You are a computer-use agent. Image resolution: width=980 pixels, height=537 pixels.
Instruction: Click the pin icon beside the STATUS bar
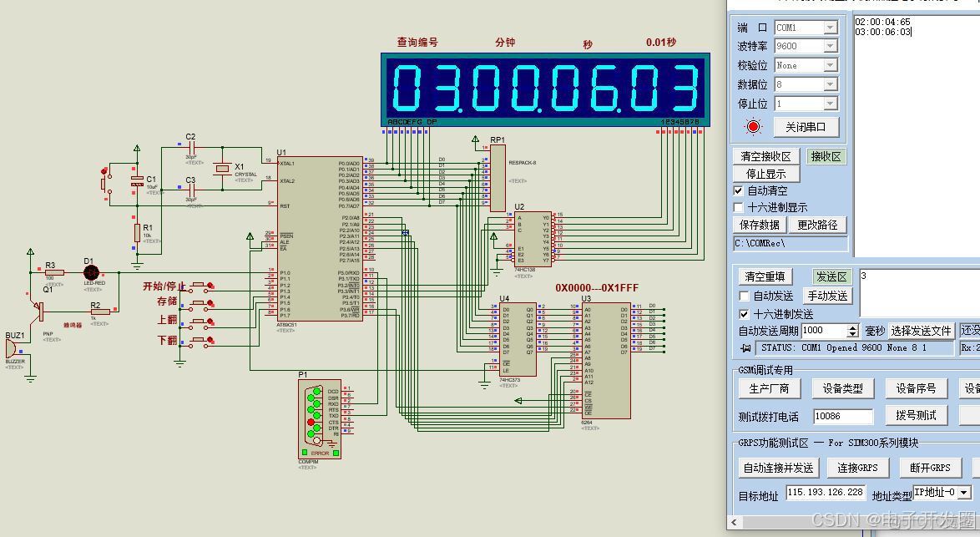[x=745, y=348]
